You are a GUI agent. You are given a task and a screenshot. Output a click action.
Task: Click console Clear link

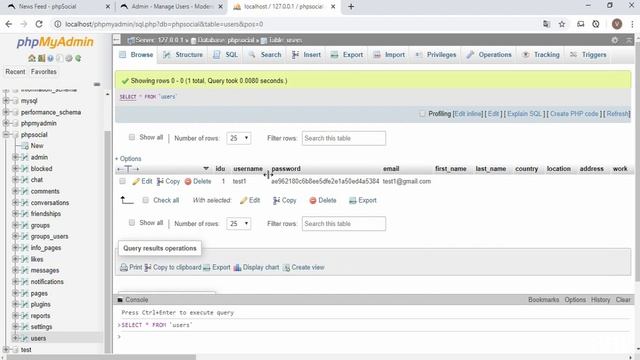coord(623,300)
